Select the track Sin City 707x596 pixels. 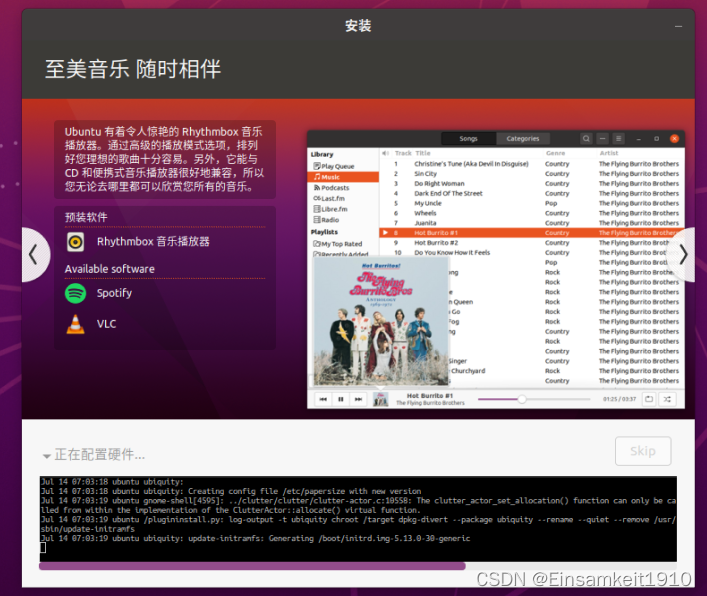(426, 174)
